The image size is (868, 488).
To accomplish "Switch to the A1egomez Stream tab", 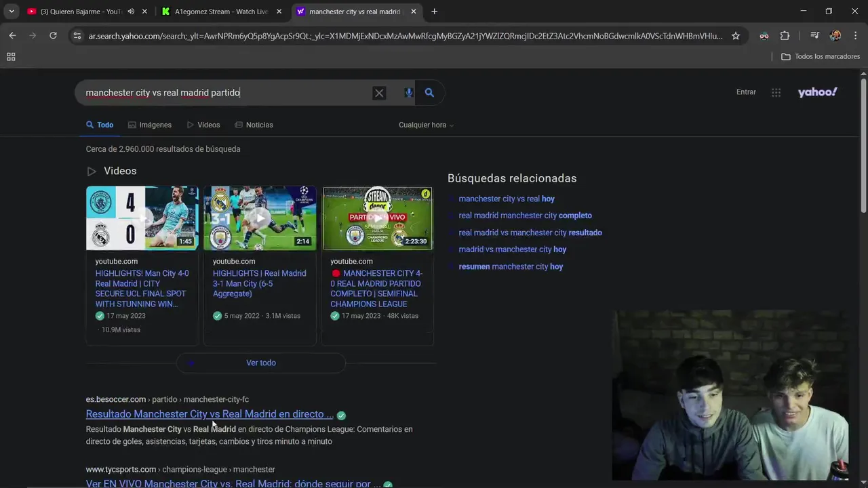I will [x=221, y=12].
